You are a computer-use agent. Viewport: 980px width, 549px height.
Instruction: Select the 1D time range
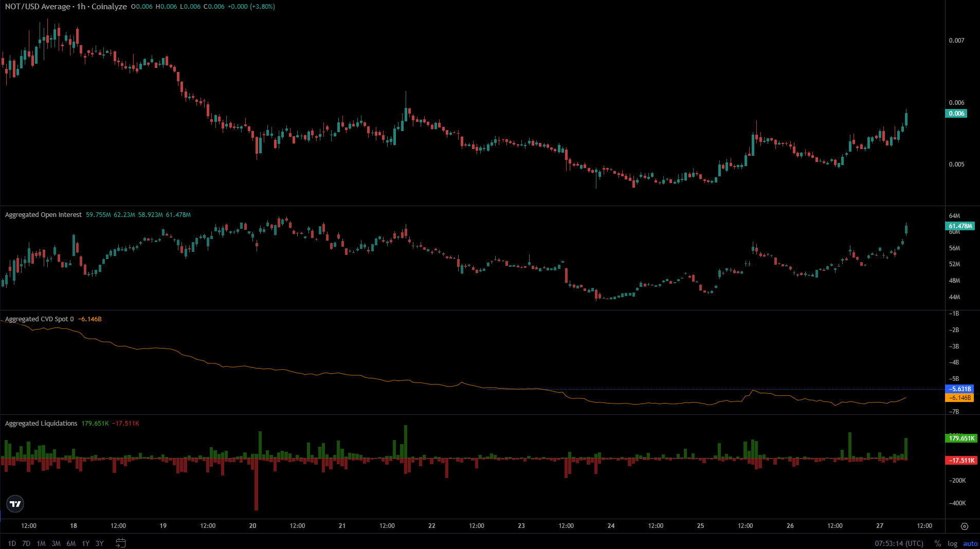[12, 543]
